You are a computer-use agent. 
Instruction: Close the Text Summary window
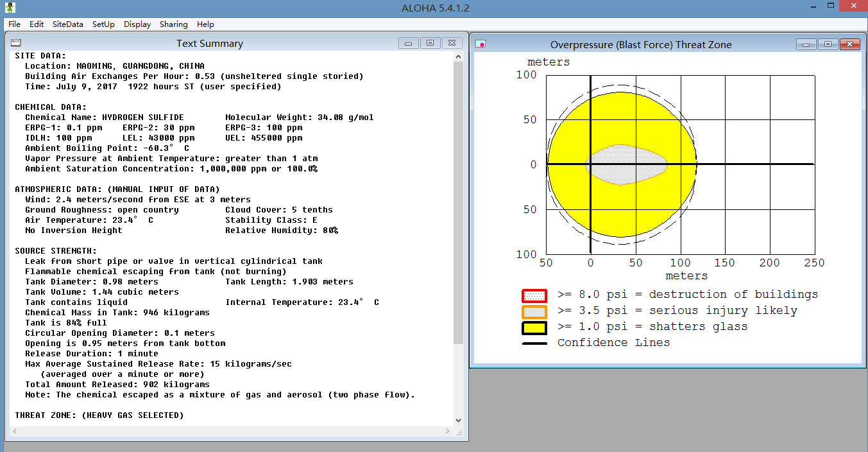tap(452, 43)
